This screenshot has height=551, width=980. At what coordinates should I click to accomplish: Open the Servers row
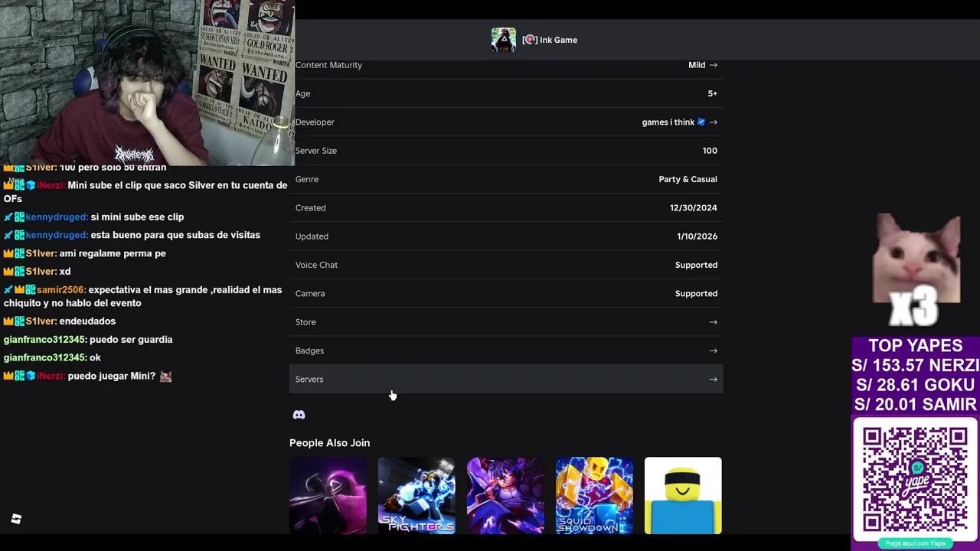(506, 379)
